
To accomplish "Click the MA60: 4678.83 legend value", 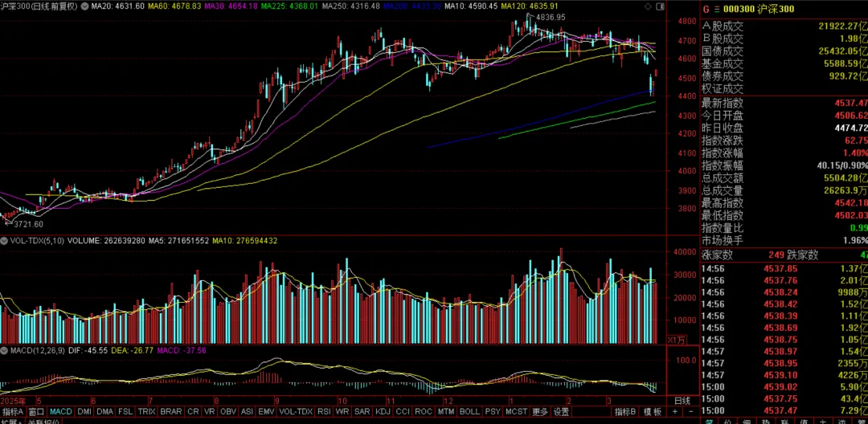I will 175,6.
